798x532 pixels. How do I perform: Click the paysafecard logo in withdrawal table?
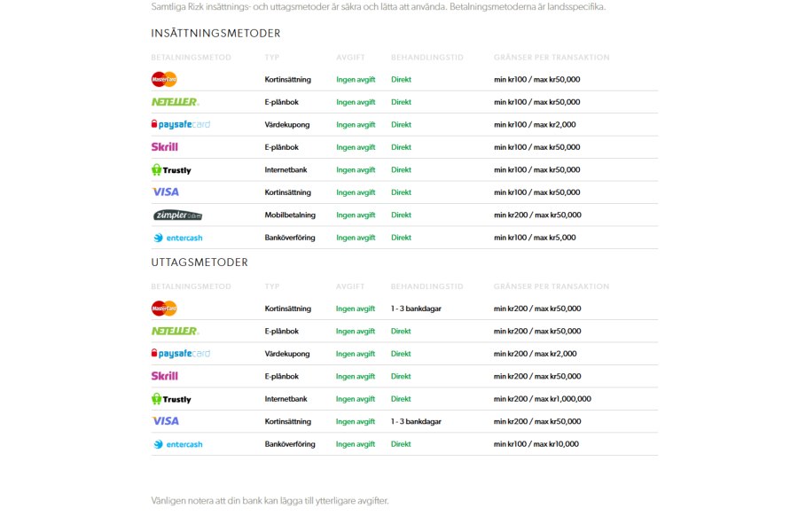[x=181, y=353]
